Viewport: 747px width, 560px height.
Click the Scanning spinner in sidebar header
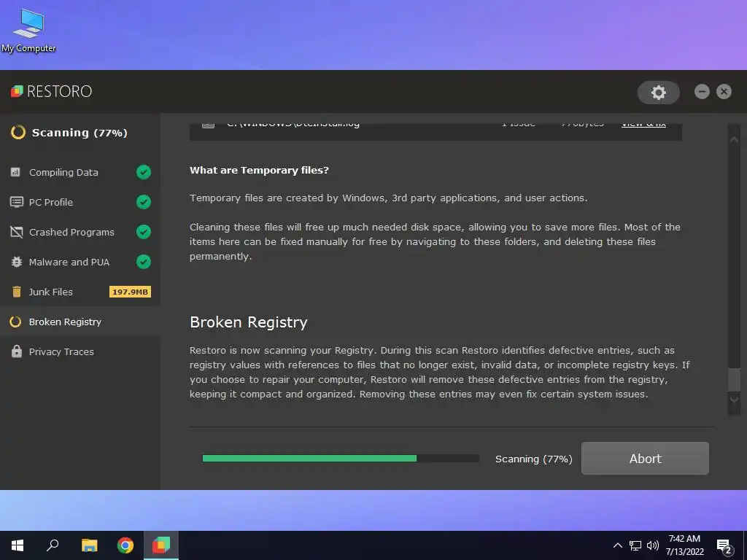(x=18, y=133)
